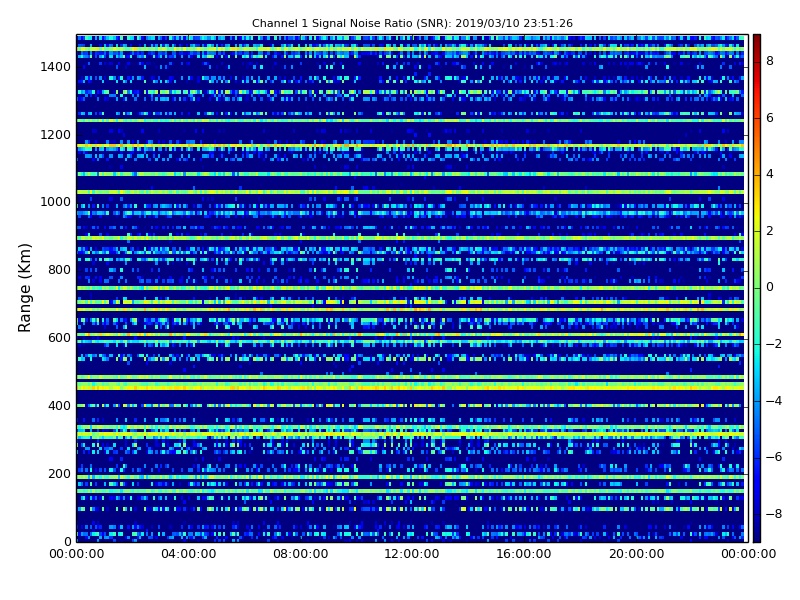Click the 20:00:00 time axis label
Screen dimensions: 800x600
point(636,554)
